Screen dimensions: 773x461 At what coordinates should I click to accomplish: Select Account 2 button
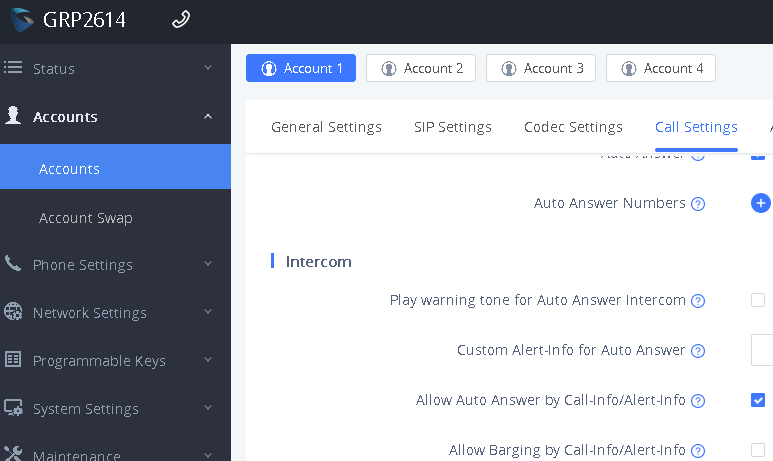tap(421, 68)
